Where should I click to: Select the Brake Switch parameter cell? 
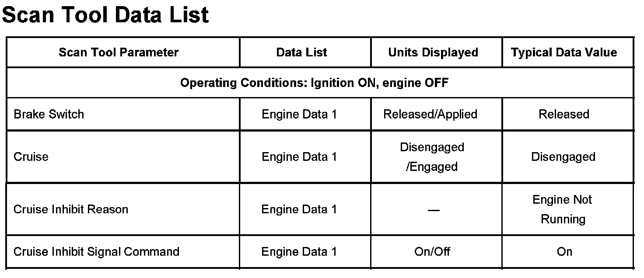[x=49, y=114]
